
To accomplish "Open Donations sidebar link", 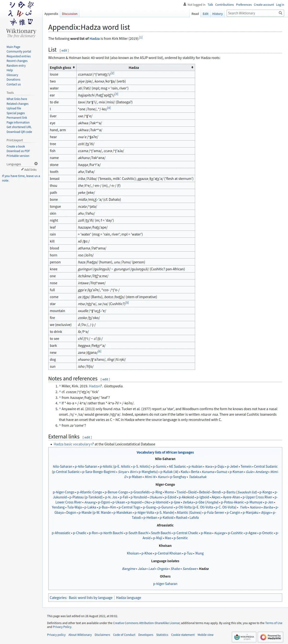I will [x=13, y=80].
